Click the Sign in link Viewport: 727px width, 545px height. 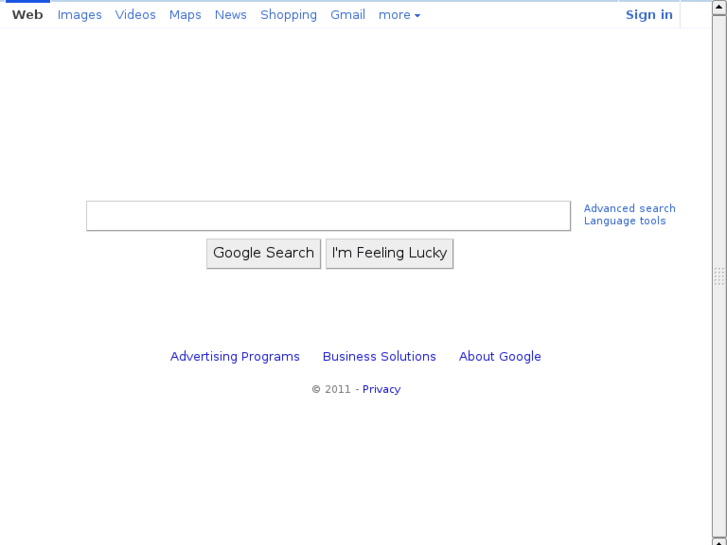click(x=649, y=15)
